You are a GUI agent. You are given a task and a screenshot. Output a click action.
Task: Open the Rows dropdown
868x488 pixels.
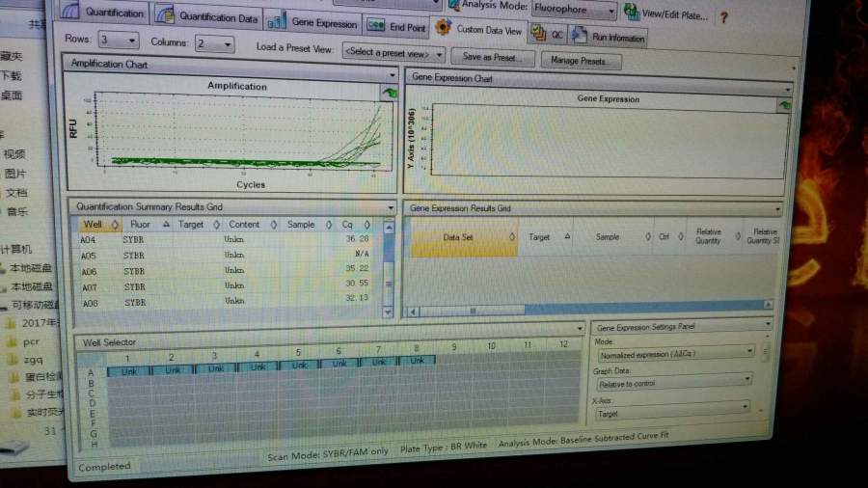point(118,40)
